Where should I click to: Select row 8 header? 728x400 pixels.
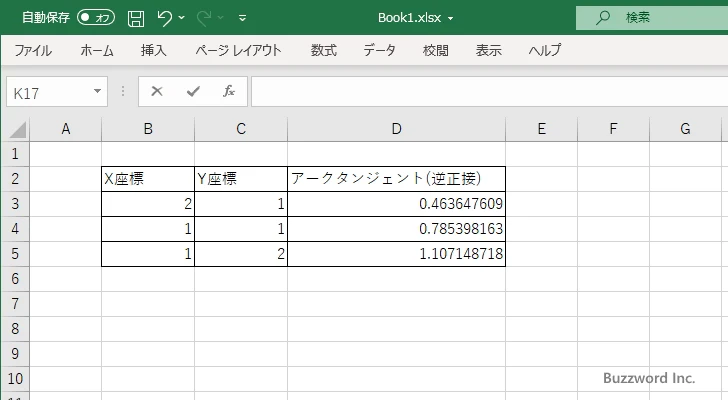click(x=15, y=329)
